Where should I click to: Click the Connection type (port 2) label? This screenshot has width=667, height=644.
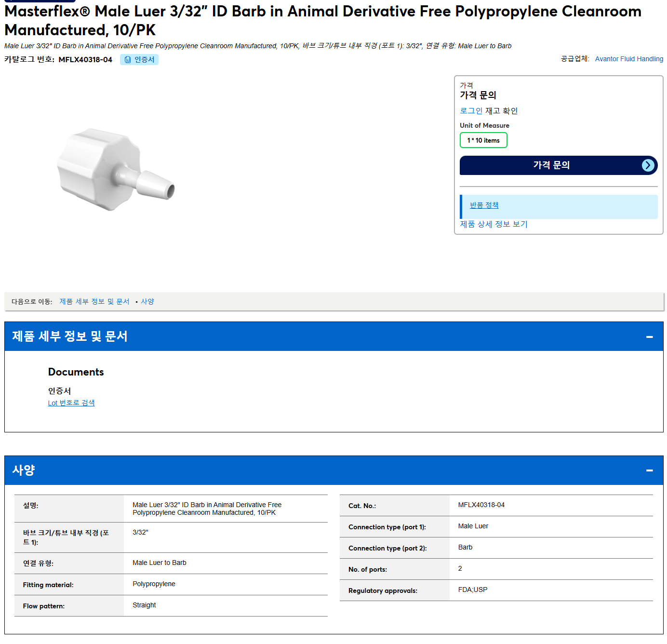coord(388,548)
